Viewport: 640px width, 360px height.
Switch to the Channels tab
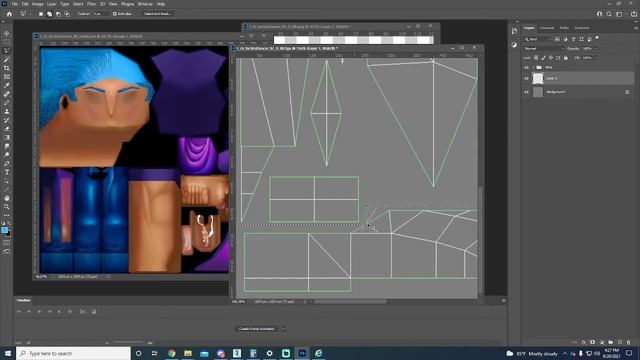click(x=547, y=28)
